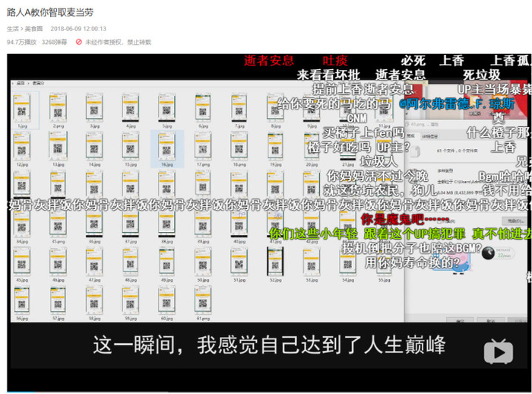Click the red 逝者安息 danmaku comment

(269, 60)
